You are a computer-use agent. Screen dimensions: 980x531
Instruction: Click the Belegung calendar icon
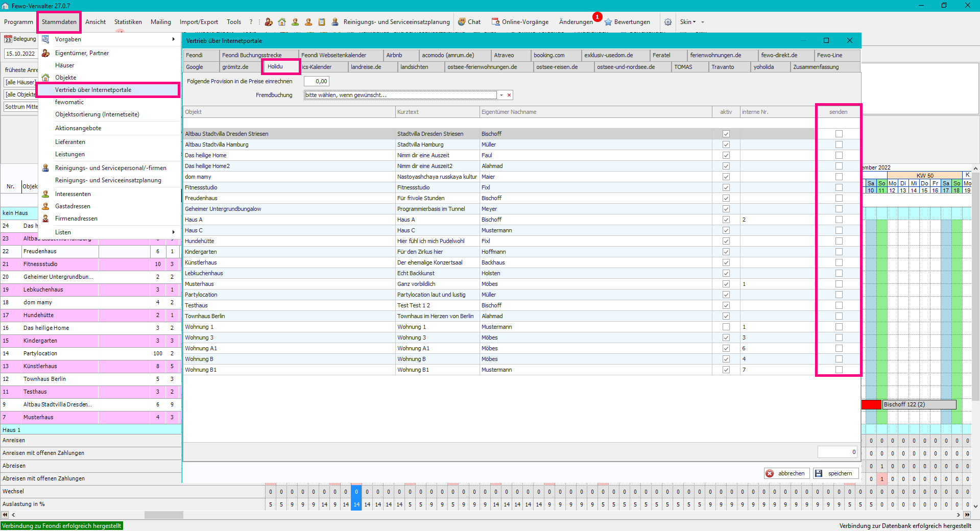click(x=8, y=39)
